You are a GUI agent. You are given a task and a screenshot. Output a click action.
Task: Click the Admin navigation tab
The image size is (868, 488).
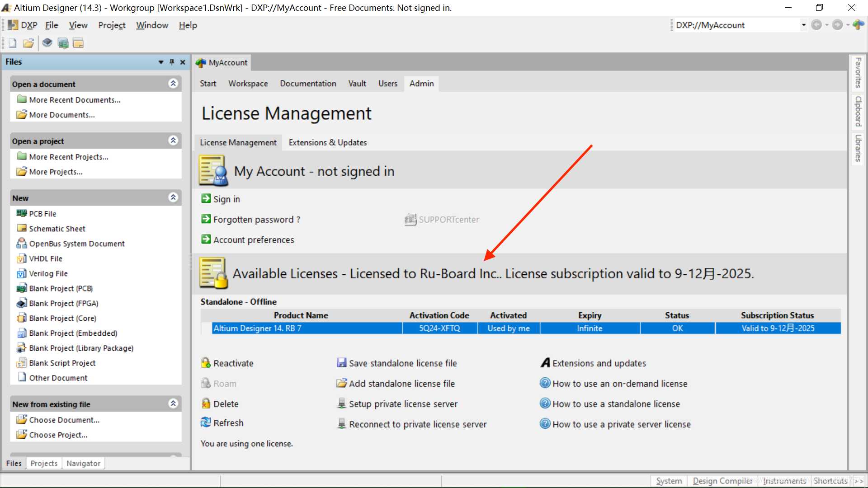click(x=421, y=83)
